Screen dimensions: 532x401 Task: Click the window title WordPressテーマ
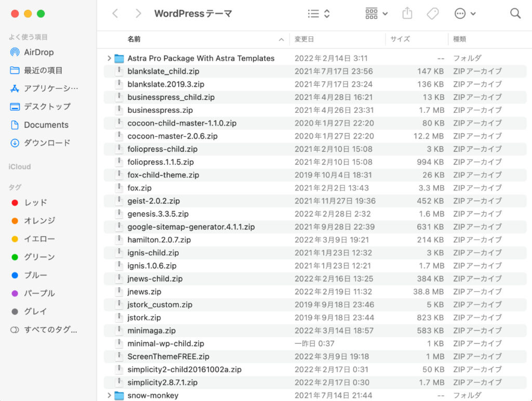pos(193,14)
